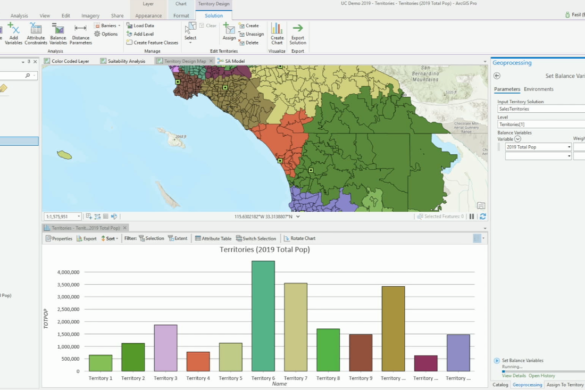Click Delete territory

point(248,43)
